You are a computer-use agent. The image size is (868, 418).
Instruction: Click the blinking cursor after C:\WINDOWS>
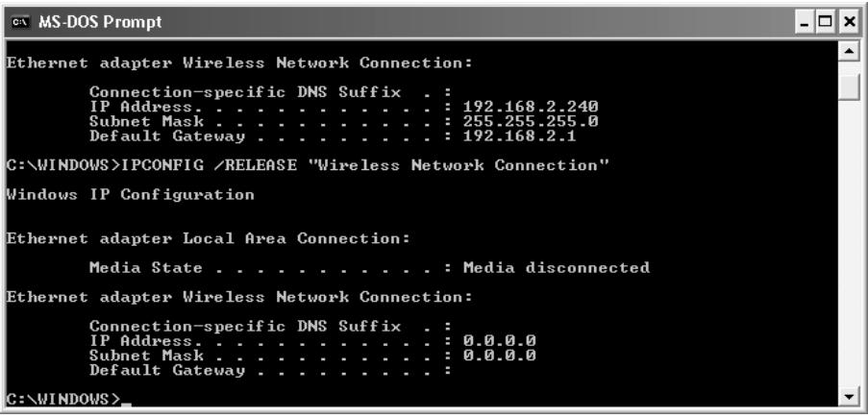tap(126, 405)
